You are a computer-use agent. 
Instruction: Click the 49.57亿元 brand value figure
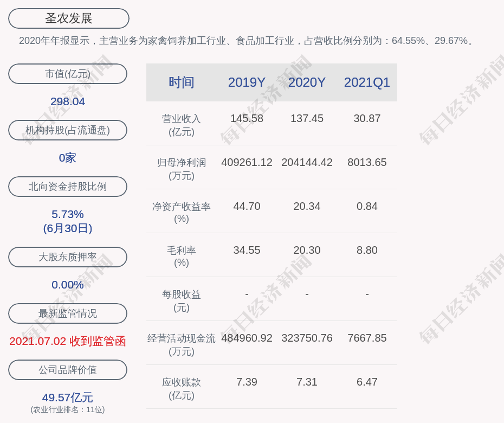(68, 398)
